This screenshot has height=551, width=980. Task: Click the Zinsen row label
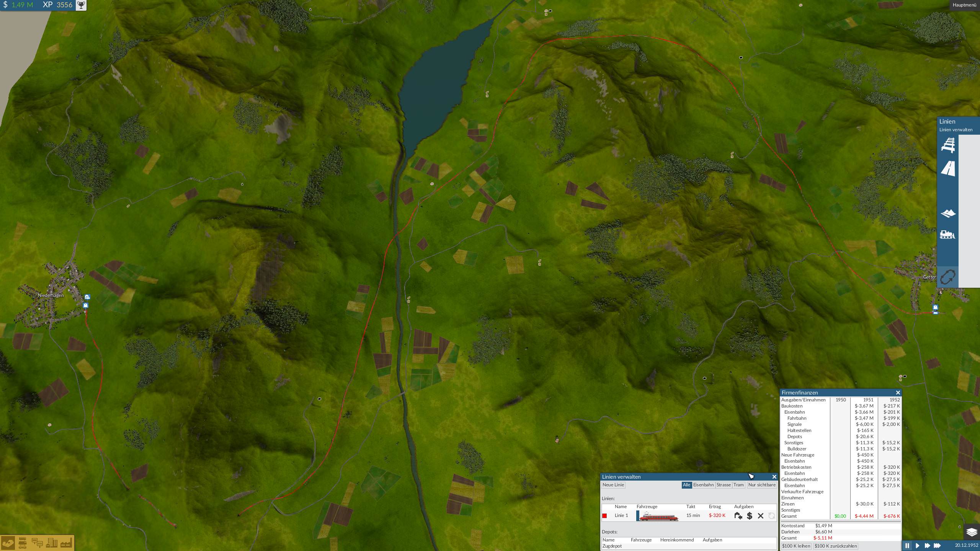(x=788, y=504)
